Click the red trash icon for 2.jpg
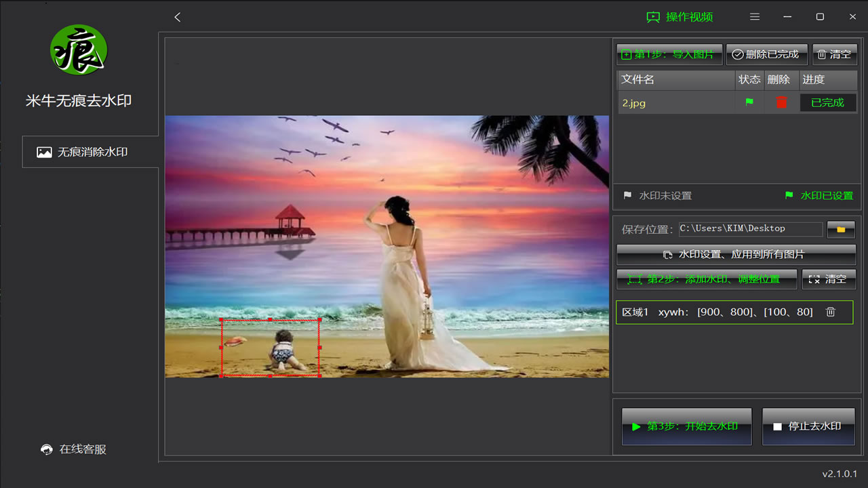 click(781, 102)
